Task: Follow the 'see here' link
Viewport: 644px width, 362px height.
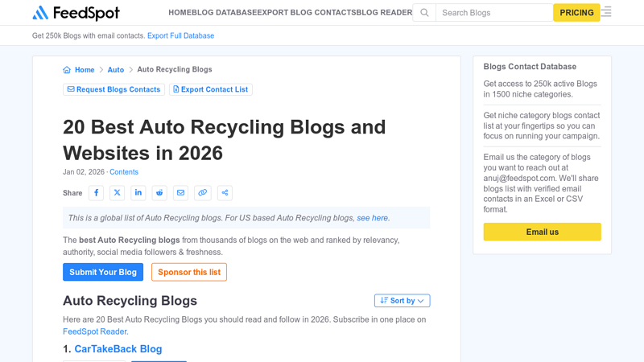Action: click(x=372, y=218)
